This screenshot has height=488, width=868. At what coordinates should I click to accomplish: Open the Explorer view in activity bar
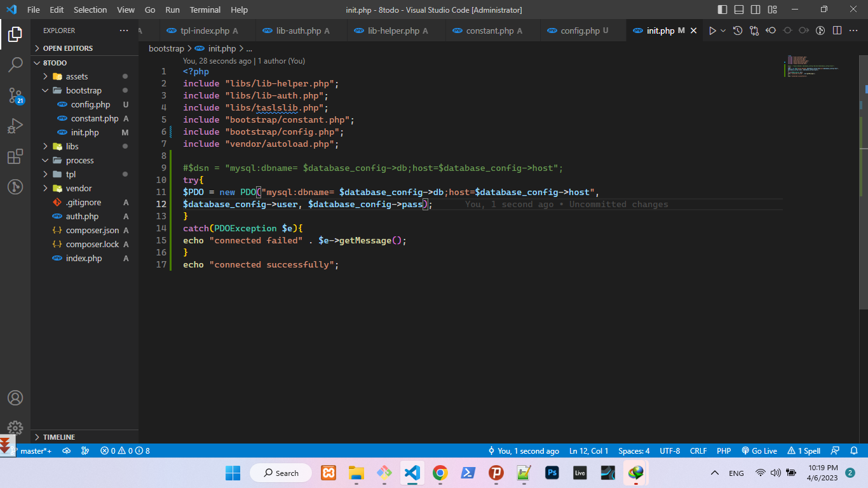[15, 34]
